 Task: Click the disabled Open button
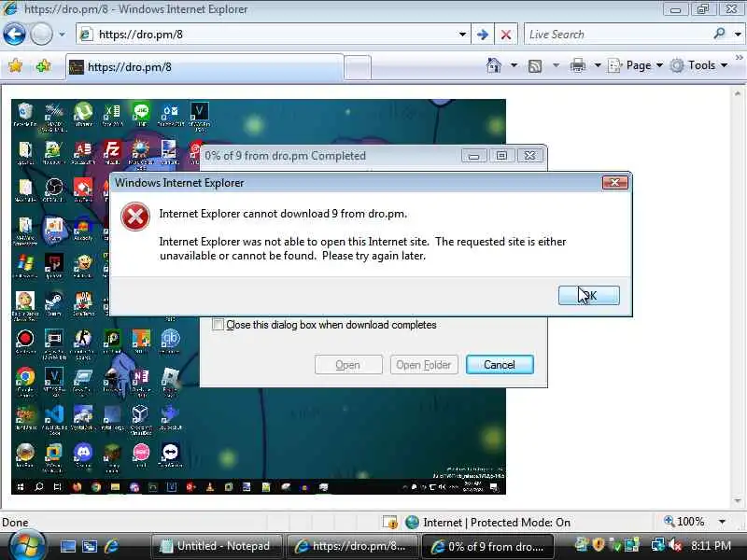(x=348, y=365)
